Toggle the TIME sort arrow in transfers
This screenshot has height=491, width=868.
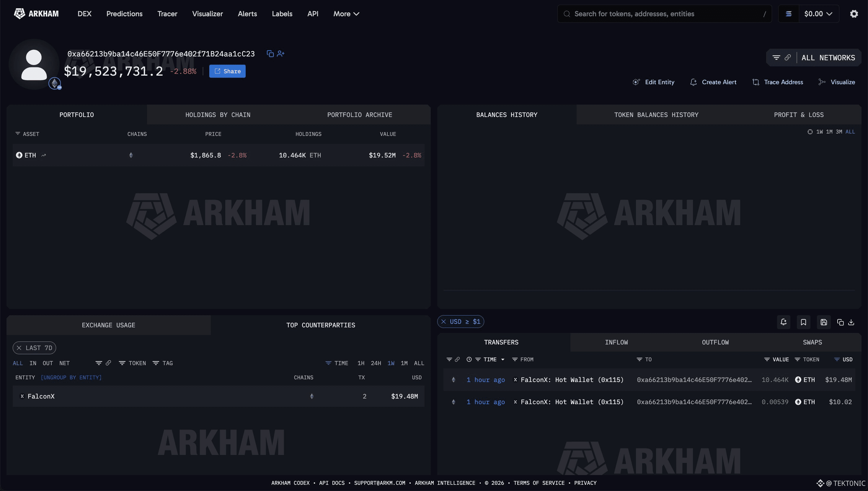[503, 360]
